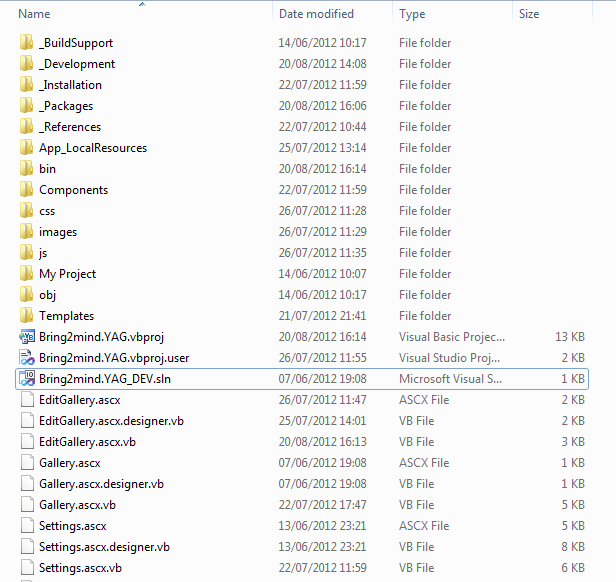Screen dimensions: 616x582
Task: Sort by the Date modified column header
Action: coord(316,14)
